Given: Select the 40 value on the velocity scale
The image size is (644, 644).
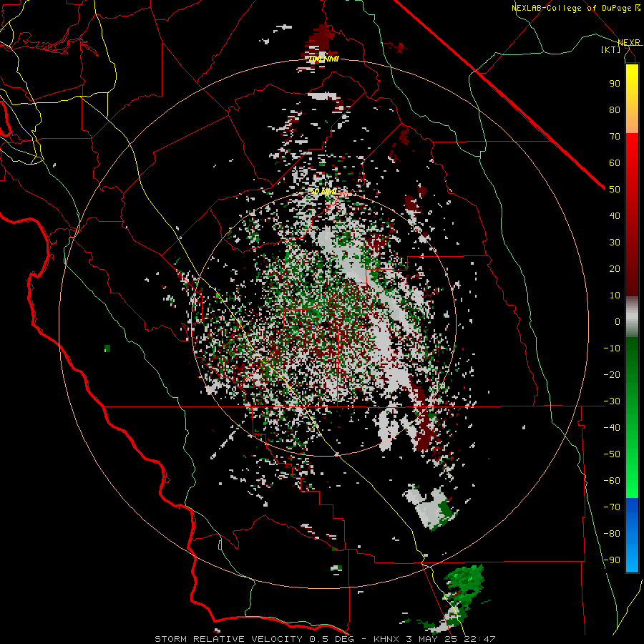Looking at the screenshot, I should [615, 215].
